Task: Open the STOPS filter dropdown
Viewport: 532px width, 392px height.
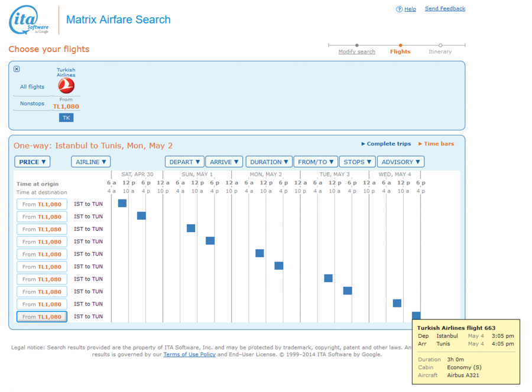Action: coord(357,162)
